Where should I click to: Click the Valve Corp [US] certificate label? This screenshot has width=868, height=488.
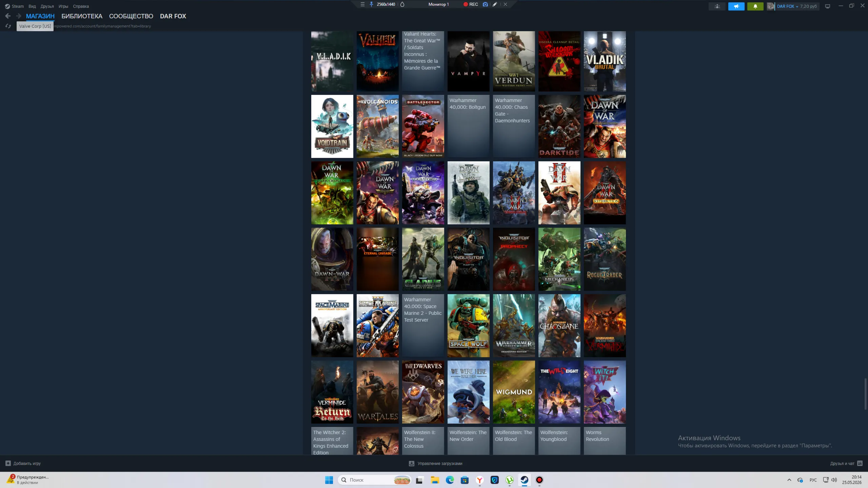click(x=35, y=26)
